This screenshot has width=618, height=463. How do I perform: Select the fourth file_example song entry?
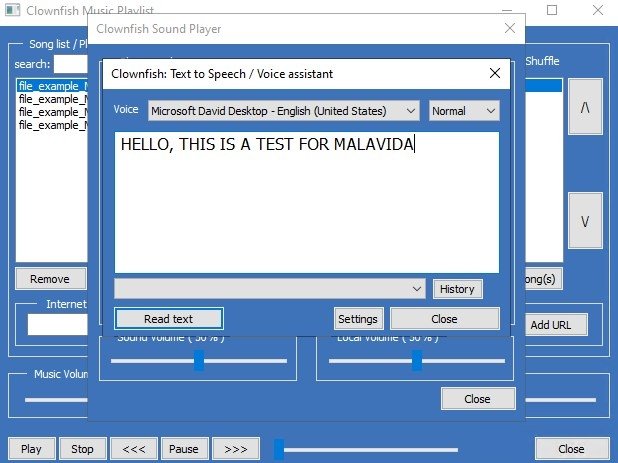[x=52, y=125]
